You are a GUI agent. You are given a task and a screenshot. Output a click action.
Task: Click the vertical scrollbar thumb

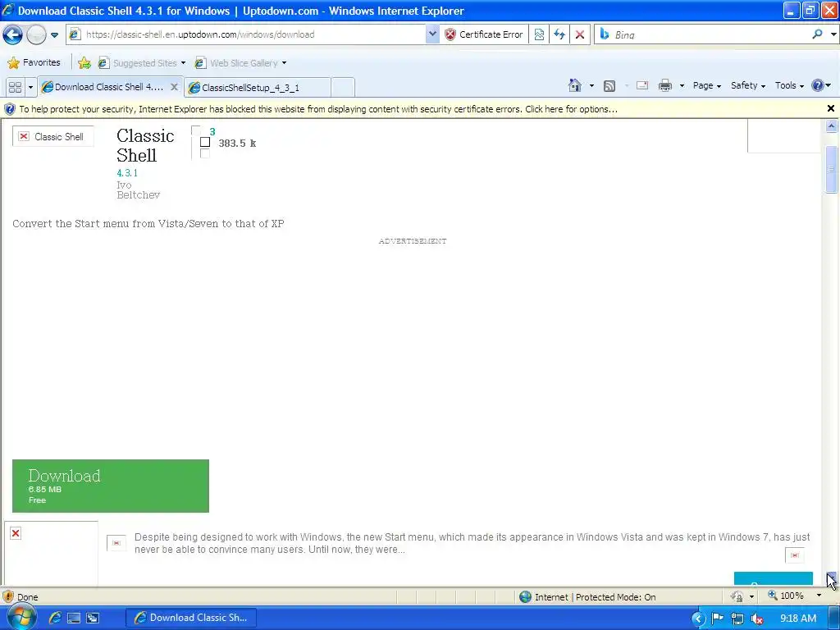click(831, 169)
